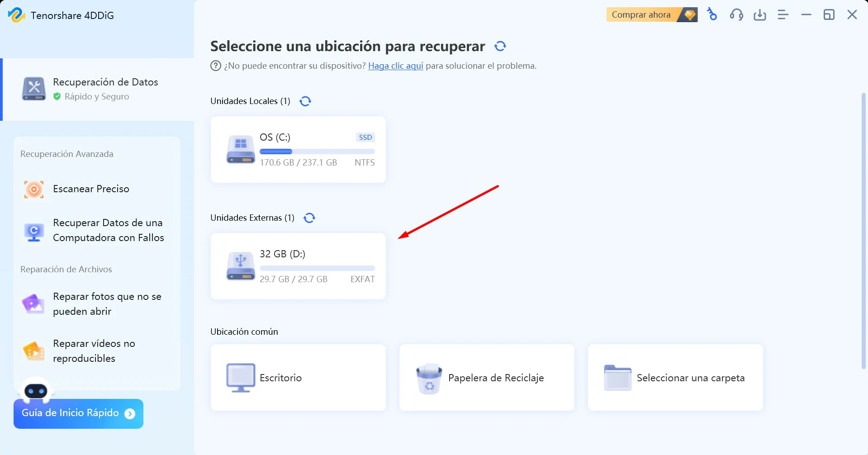Click the robot mascot icon
Viewport: 868px width, 455px height.
pos(36,390)
